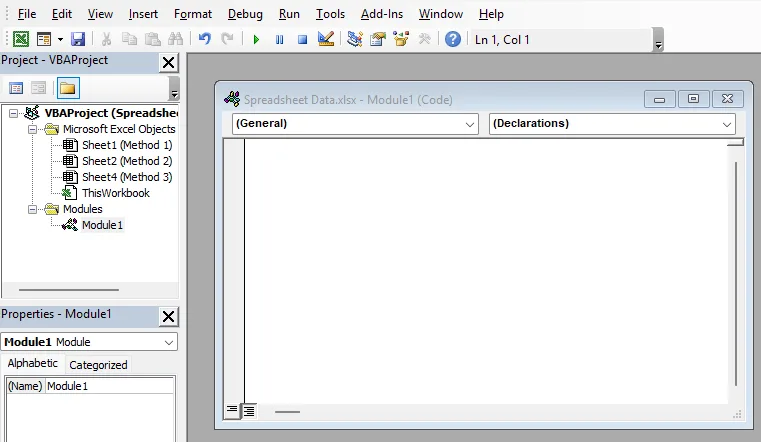Image resolution: width=761 pixels, height=442 pixels.
Task: Click the Break pause icon
Action: point(280,39)
